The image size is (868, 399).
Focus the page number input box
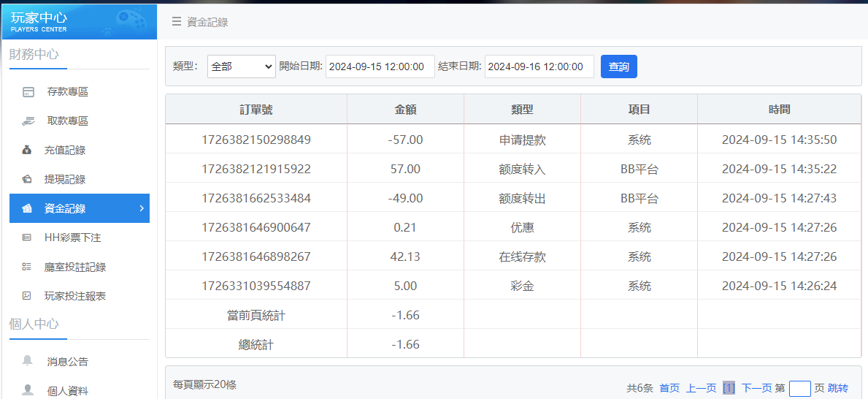click(799, 388)
